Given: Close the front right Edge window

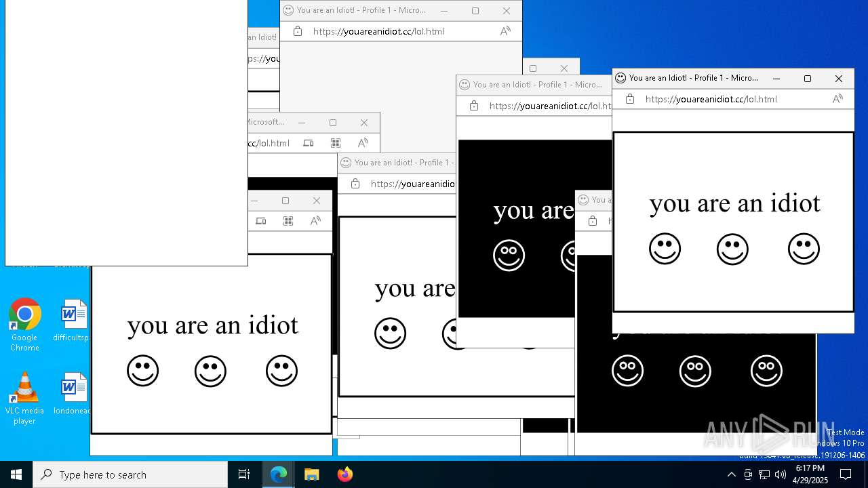Looking at the screenshot, I should point(839,79).
